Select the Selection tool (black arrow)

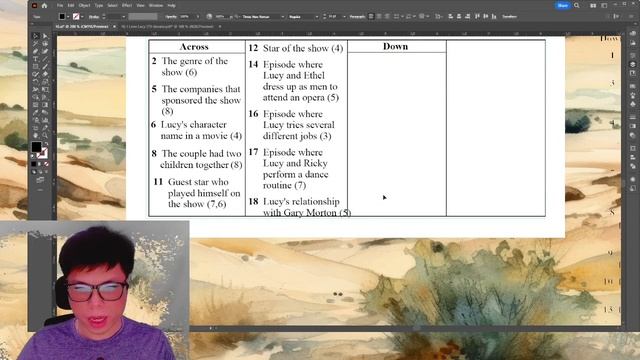click(36, 36)
